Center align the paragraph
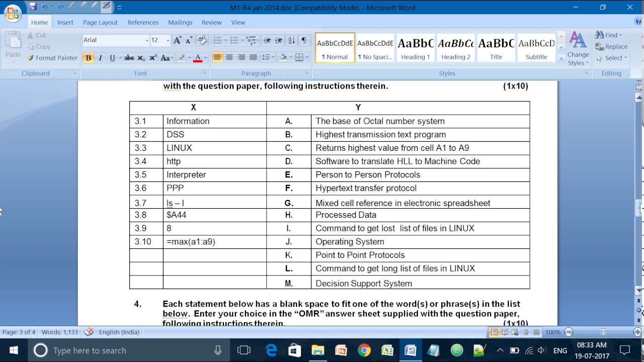Screen dimensions: 644x362 pos(229,57)
